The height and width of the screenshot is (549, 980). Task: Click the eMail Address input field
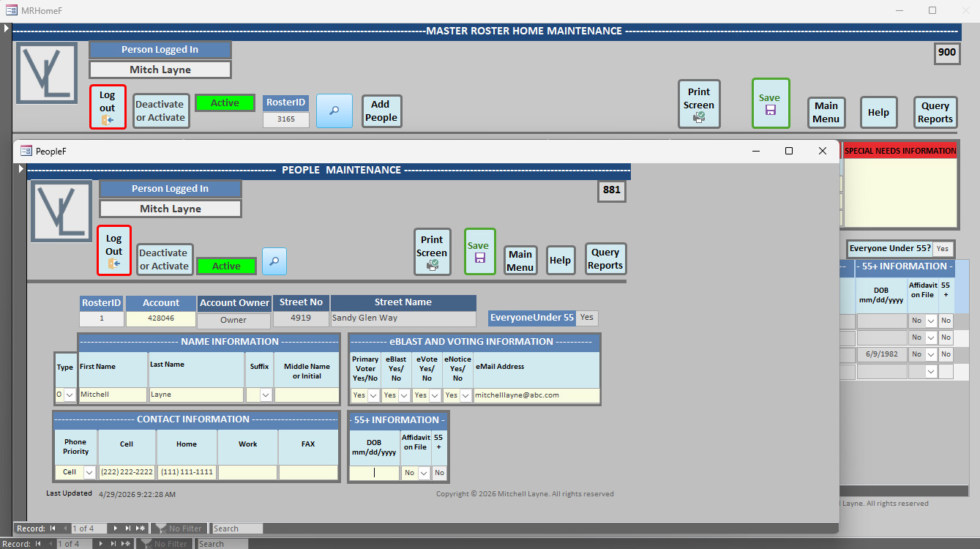pos(535,395)
